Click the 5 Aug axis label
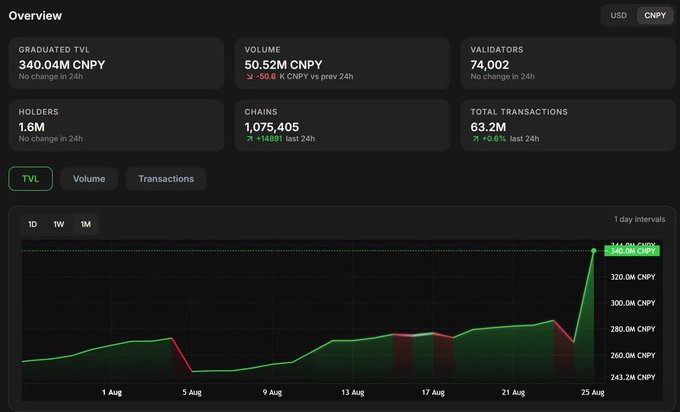 [x=192, y=392]
